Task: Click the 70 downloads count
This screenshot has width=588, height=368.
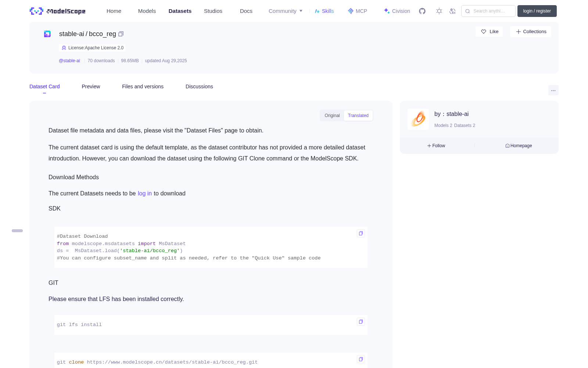Action: [101, 61]
